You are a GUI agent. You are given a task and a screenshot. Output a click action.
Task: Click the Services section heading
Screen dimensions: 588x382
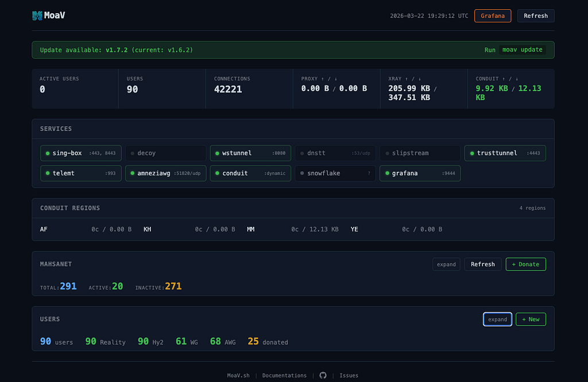(56, 129)
